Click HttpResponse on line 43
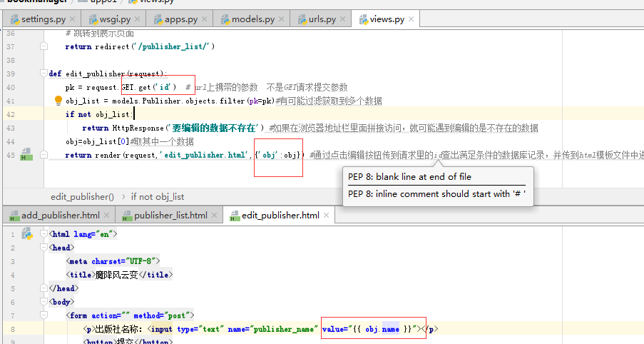 pyautogui.click(x=138, y=128)
